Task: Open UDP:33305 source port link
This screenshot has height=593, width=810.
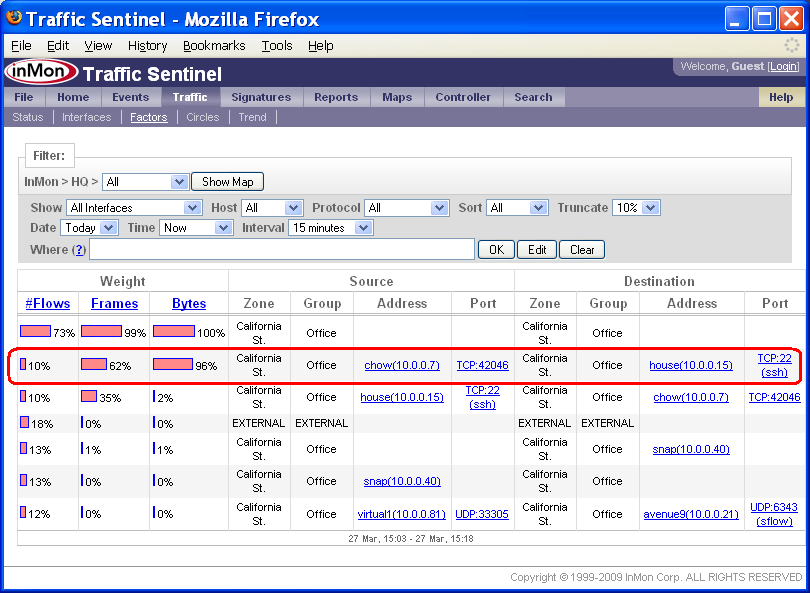Action: (x=482, y=514)
